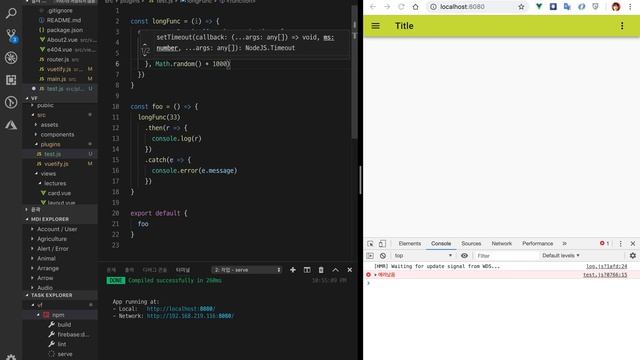Open the Performance tab

[538, 243]
